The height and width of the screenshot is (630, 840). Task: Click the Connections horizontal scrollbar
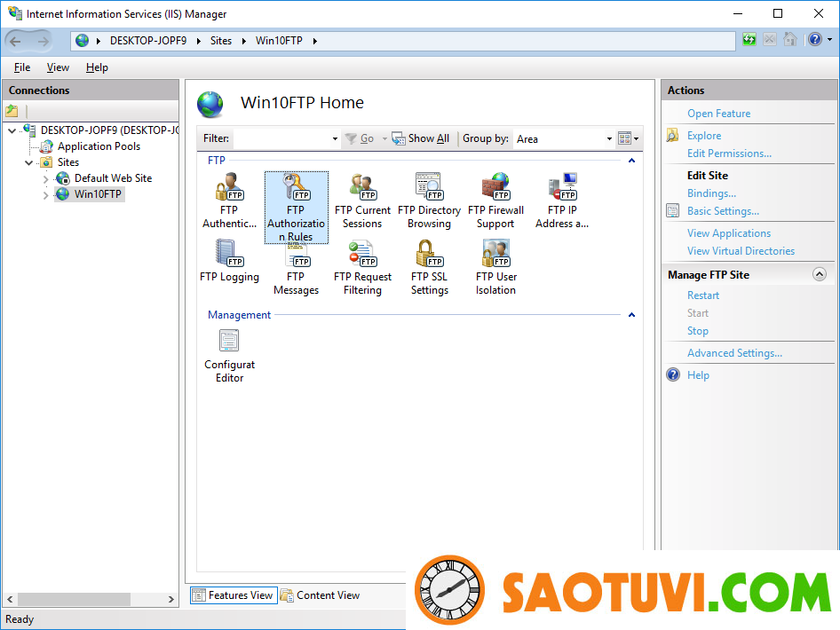coord(74,599)
